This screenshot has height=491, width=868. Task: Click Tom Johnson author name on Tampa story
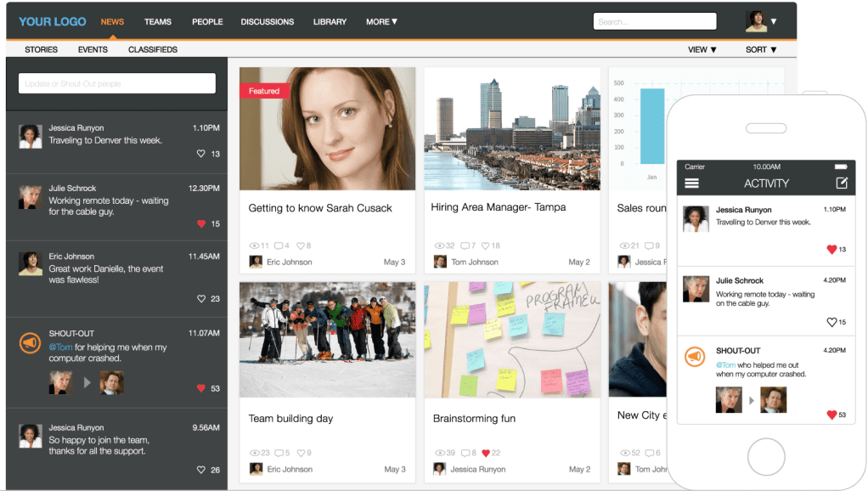click(x=475, y=262)
